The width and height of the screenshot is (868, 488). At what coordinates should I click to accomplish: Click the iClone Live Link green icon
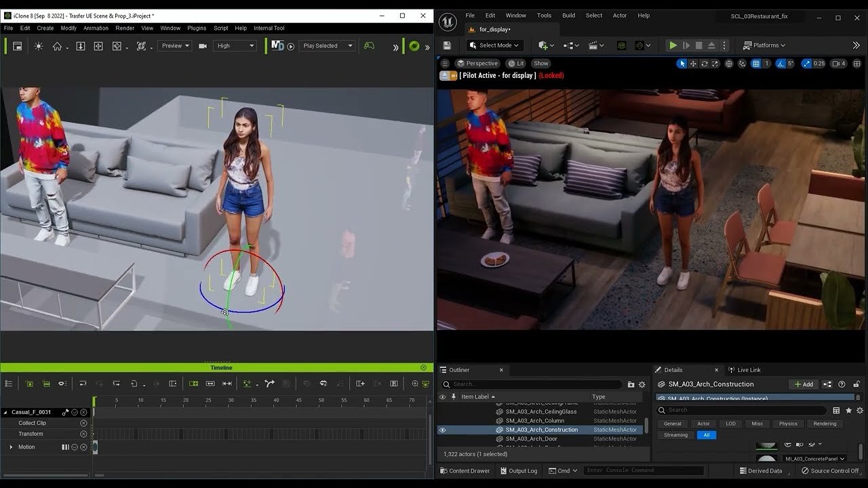[x=414, y=46]
